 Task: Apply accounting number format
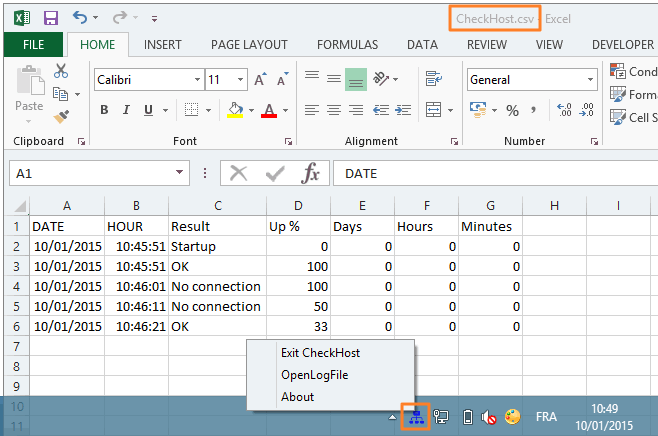[x=478, y=110]
